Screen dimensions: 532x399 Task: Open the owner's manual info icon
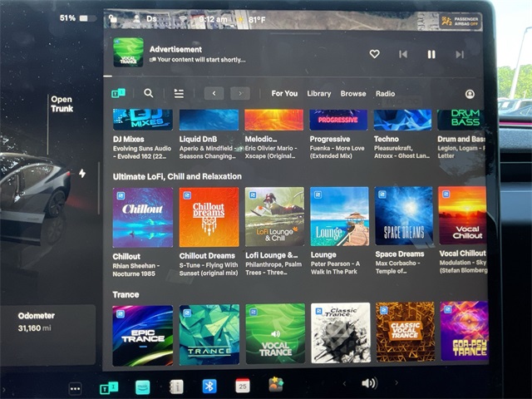176,387
